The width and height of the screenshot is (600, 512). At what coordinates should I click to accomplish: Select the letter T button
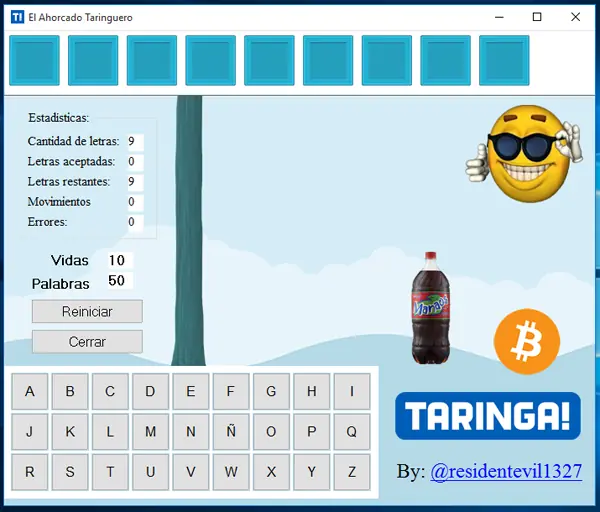pyautogui.click(x=110, y=472)
